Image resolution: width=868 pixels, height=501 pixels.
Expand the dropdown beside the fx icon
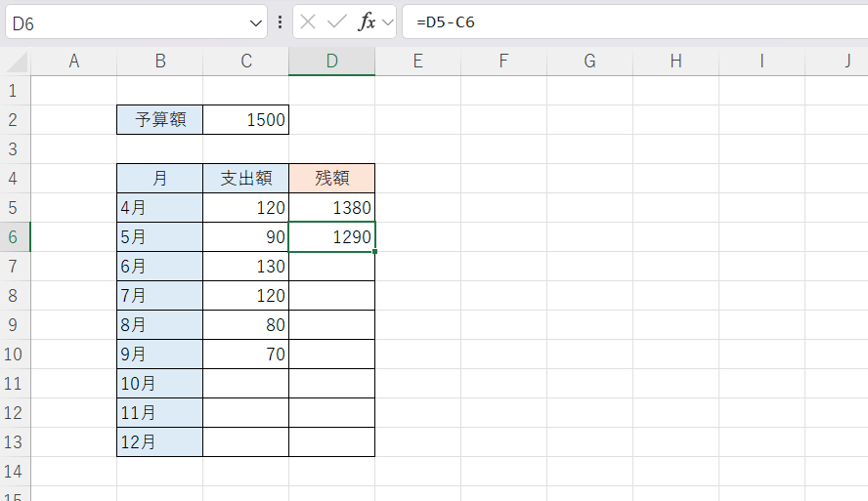(388, 22)
